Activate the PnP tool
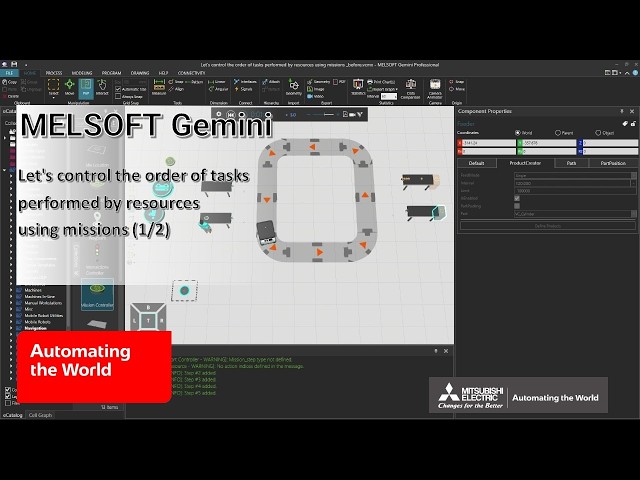 (86, 87)
